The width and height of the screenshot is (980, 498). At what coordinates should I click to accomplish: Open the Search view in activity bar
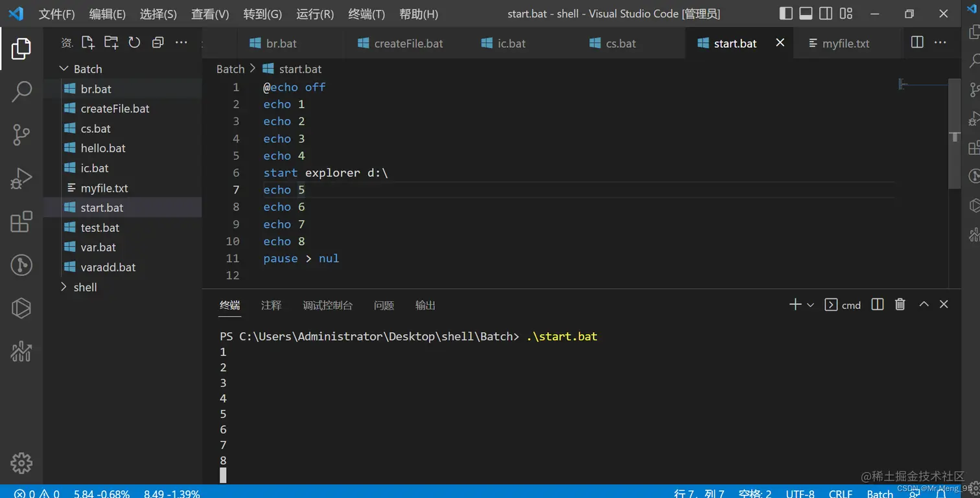coord(21,92)
